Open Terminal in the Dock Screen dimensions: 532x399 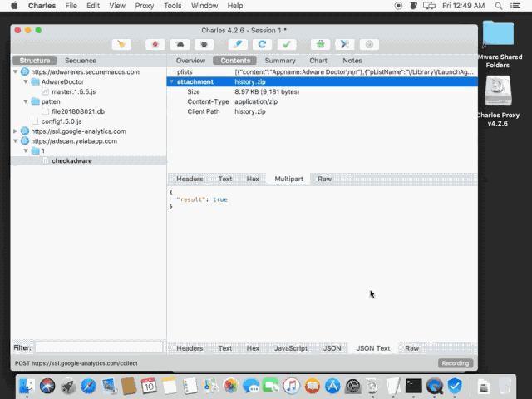tap(414, 386)
